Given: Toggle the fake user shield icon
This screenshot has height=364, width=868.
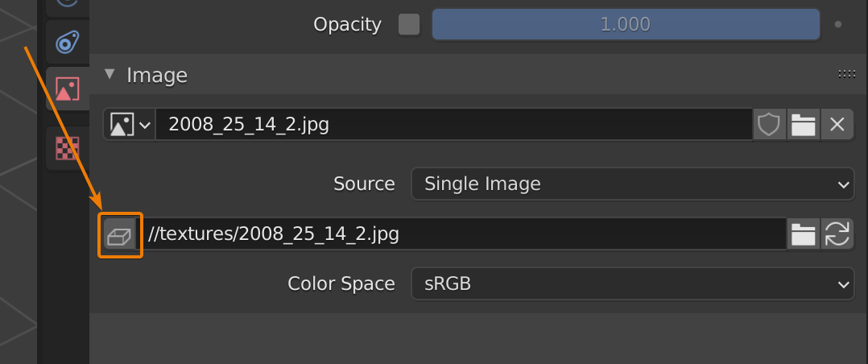Looking at the screenshot, I should point(769,125).
